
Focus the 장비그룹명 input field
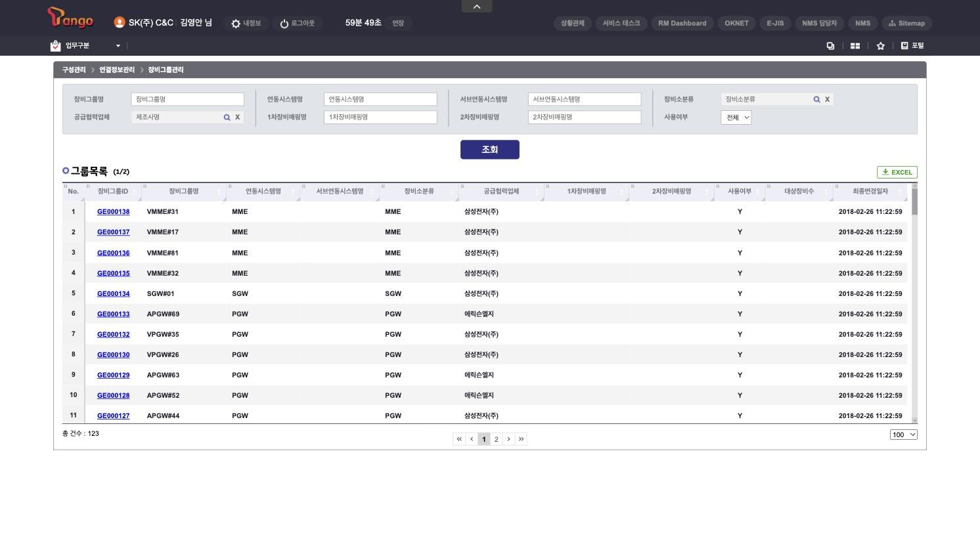[x=188, y=99]
